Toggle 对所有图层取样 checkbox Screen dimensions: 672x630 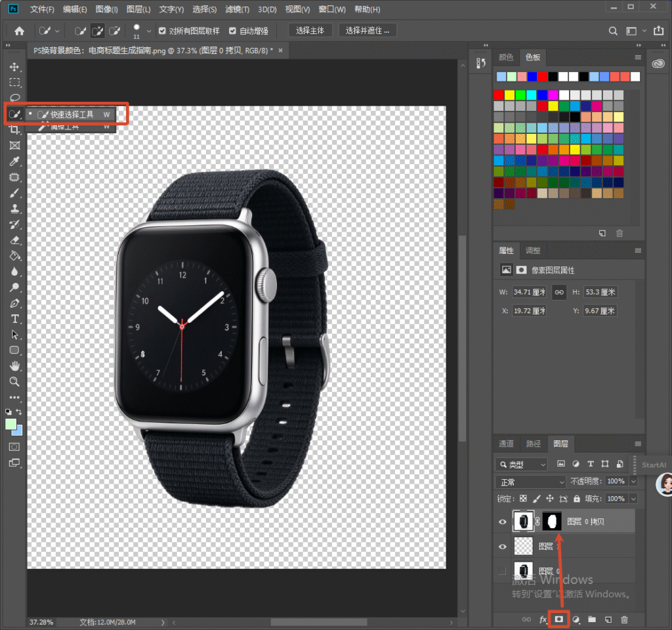[x=162, y=31]
